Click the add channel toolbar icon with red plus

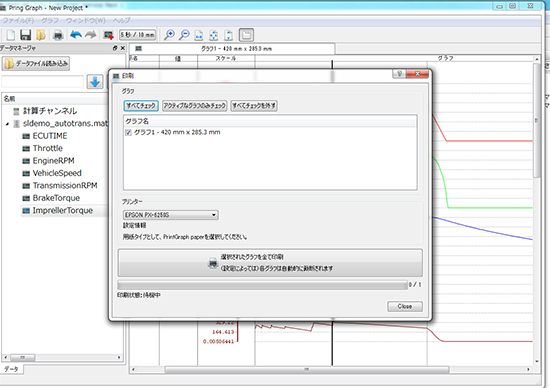tap(108, 35)
